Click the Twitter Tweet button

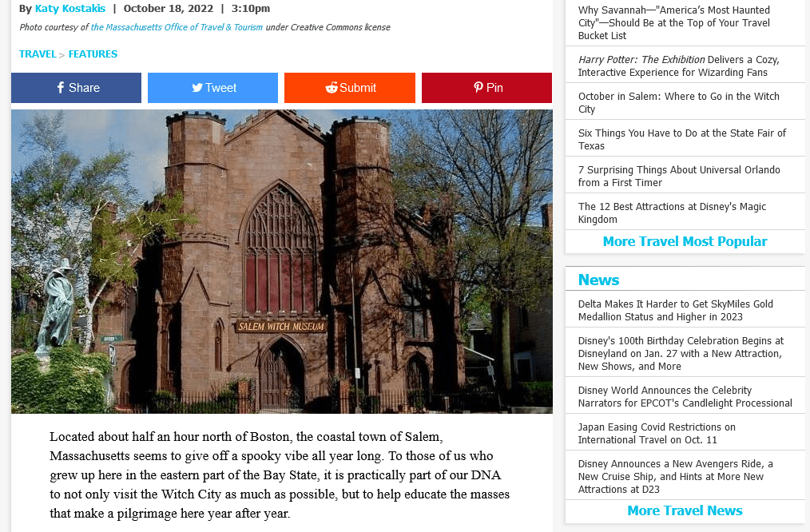(x=213, y=88)
